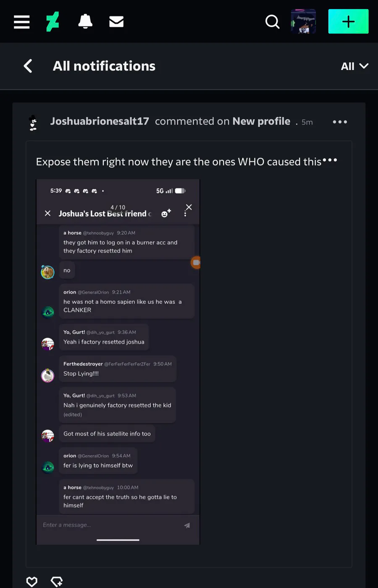Open the notifications bell

click(85, 21)
